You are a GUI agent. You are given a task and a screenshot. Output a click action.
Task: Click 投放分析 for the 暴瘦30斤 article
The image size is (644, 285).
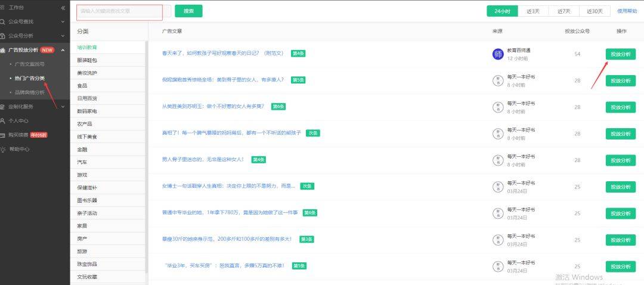pyautogui.click(x=621, y=240)
